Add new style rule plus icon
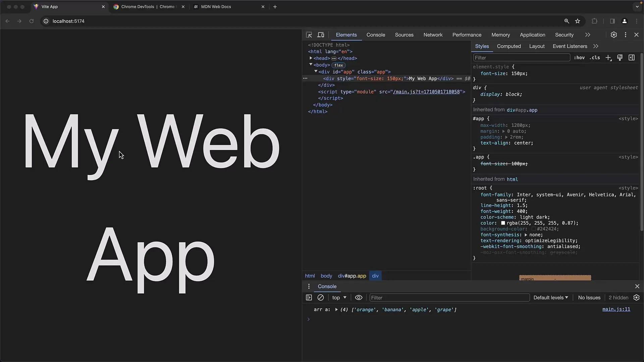 pyautogui.click(x=608, y=58)
